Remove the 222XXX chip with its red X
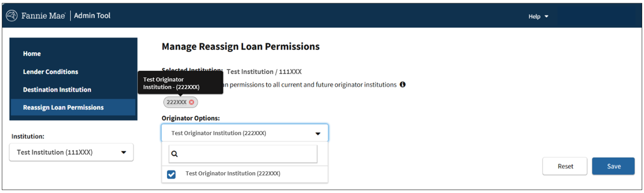The width and height of the screenshot is (644, 193). pyautogui.click(x=191, y=102)
